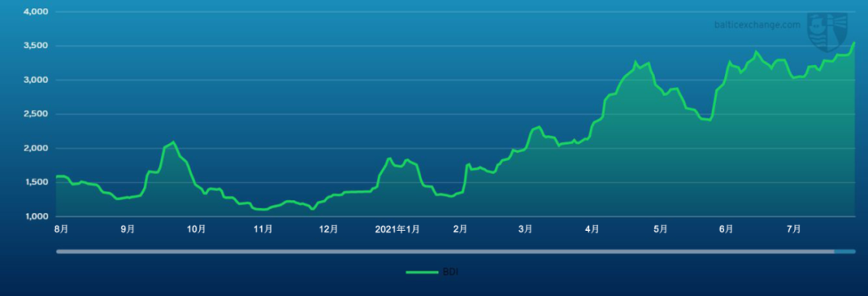The height and width of the screenshot is (296, 868).
Task: Select the 3月 x-axis label
Action: pos(526,229)
